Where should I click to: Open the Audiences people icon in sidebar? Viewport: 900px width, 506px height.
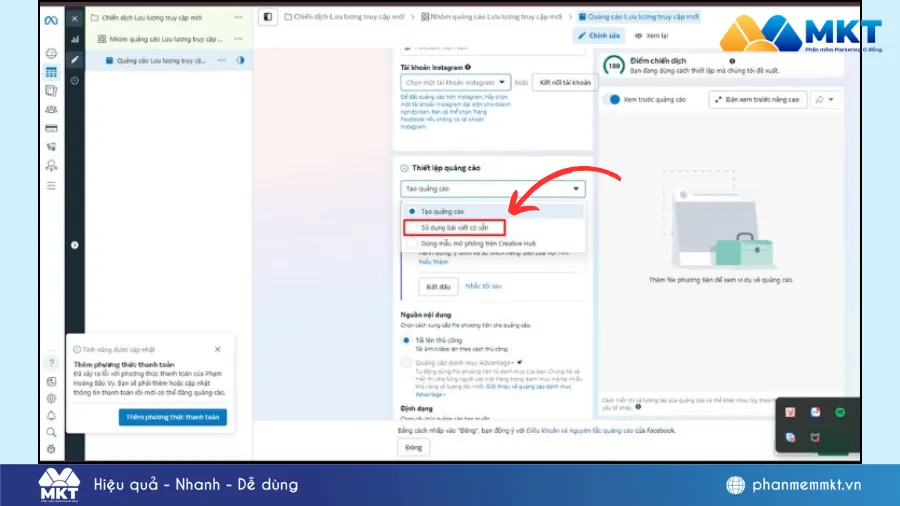51,109
